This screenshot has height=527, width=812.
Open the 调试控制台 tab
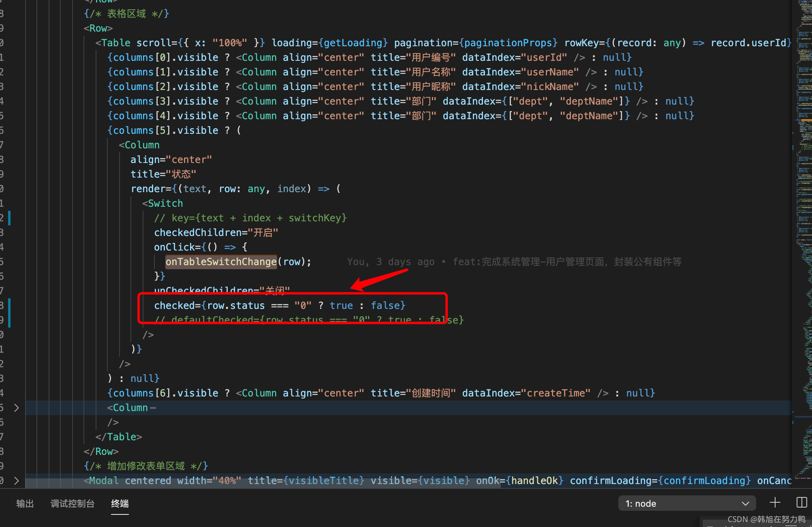point(73,503)
